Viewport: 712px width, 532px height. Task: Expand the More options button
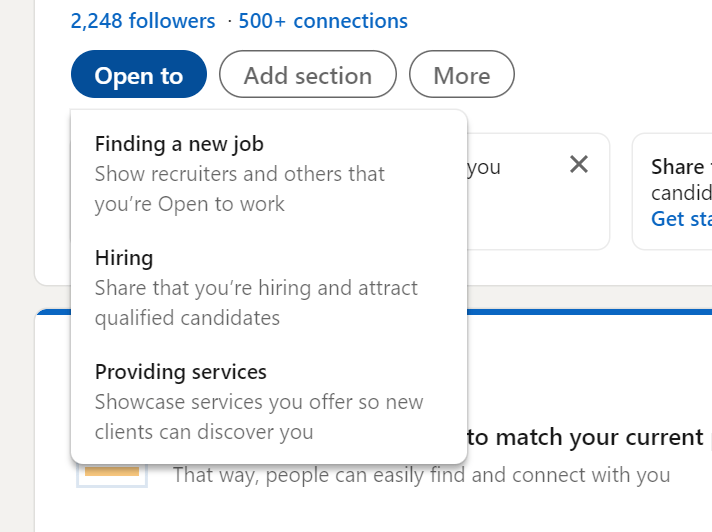[462, 76]
